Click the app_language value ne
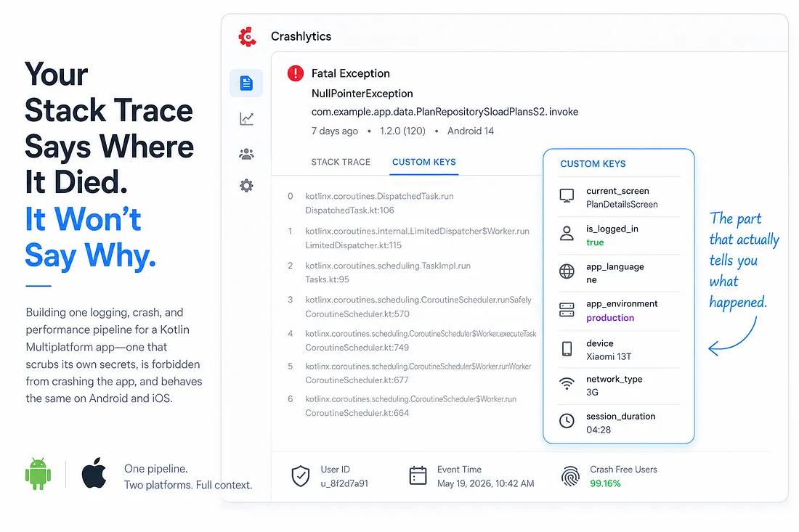 coord(591,280)
